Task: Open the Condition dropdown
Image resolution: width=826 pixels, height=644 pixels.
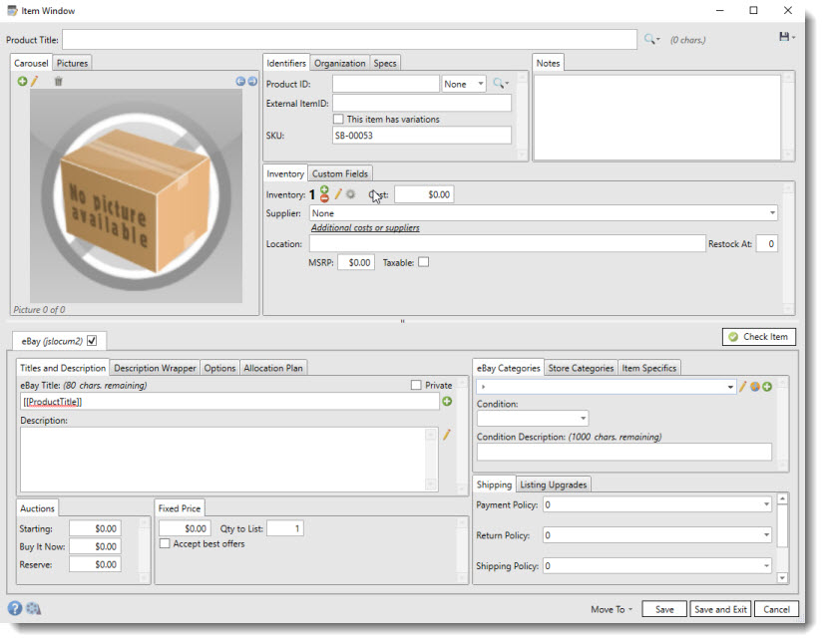Action: 583,419
